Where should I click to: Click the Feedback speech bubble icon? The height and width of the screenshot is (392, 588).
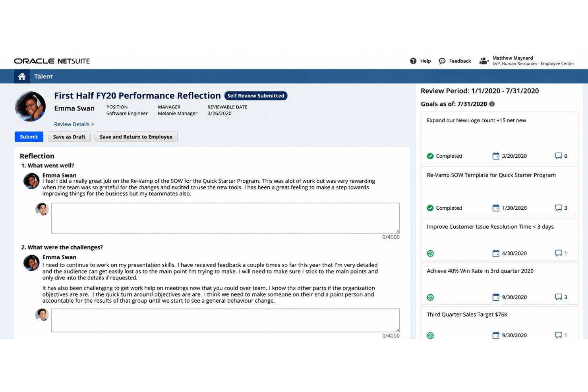(x=442, y=61)
